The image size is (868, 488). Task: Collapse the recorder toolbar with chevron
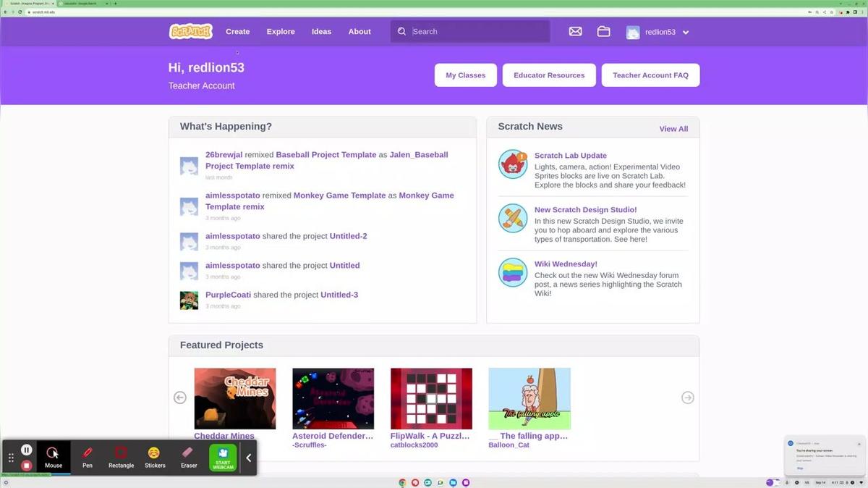[x=248, y=458]
